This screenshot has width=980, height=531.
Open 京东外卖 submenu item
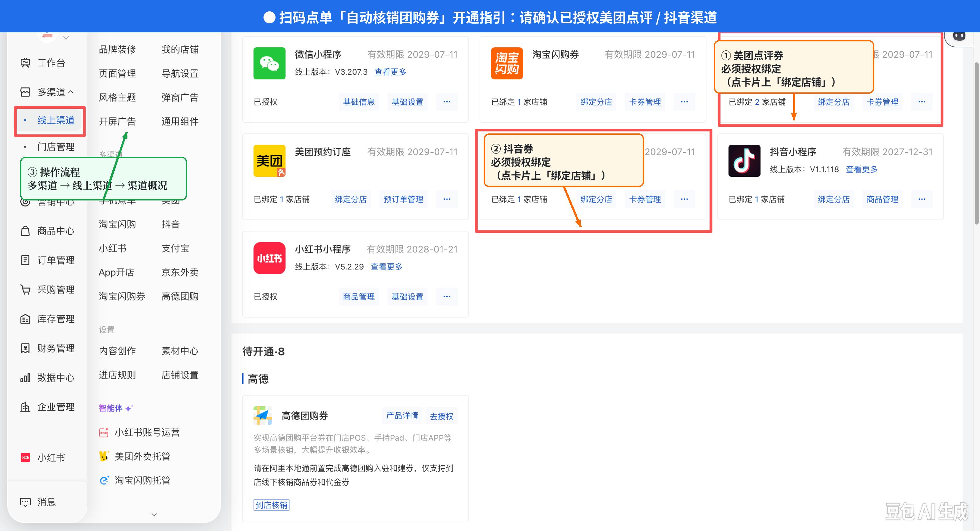pyautogui.click(x=180, y=273)
